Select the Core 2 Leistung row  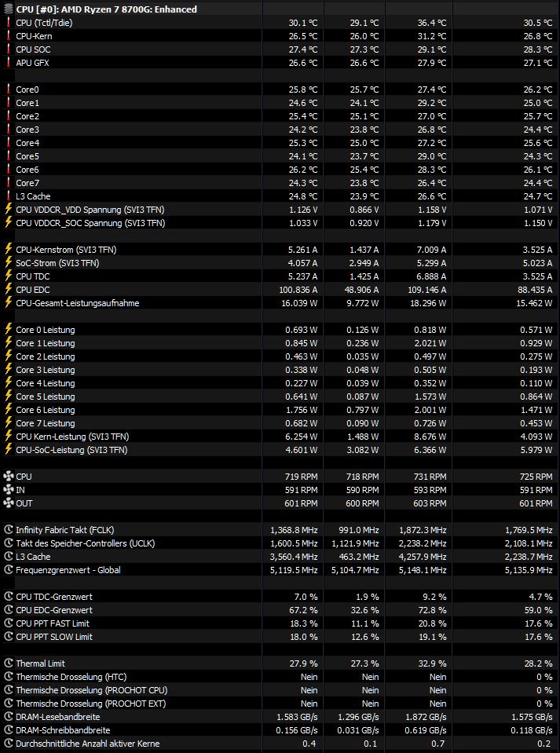click(x=280, y=356)
